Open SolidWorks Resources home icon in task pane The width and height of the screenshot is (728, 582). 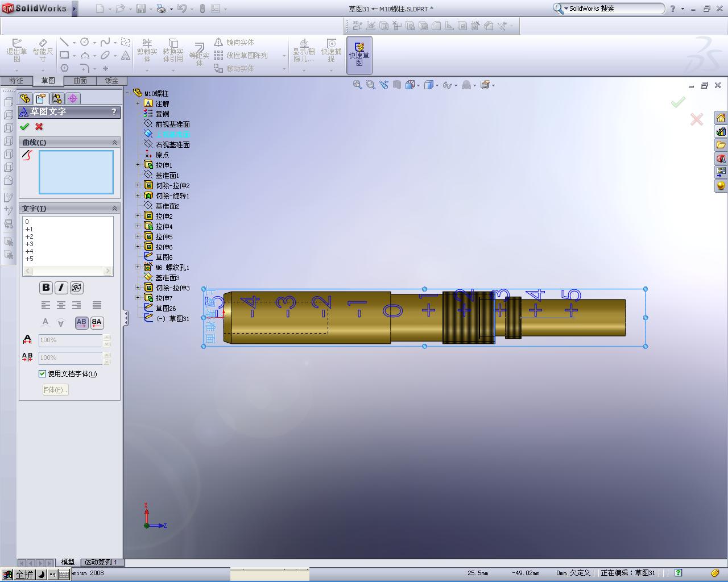(x=721, y=118)
